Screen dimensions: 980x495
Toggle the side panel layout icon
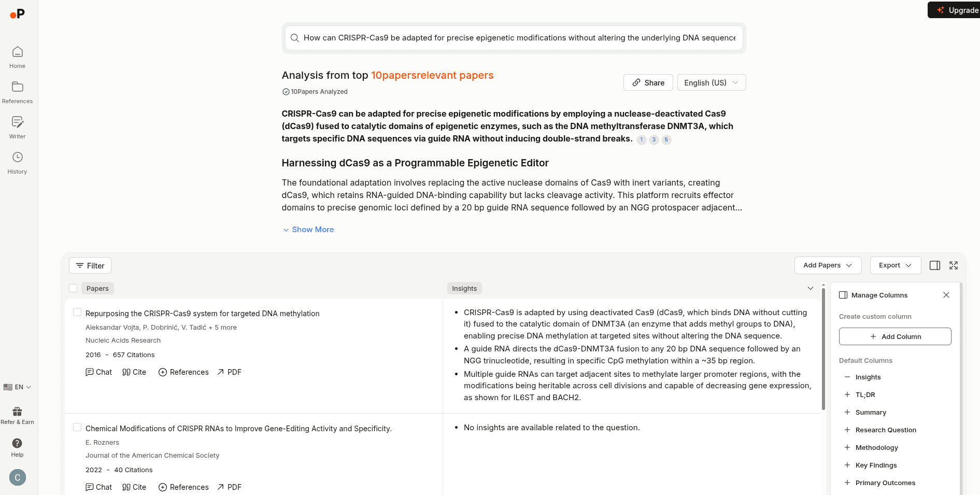tap(935, 265)
